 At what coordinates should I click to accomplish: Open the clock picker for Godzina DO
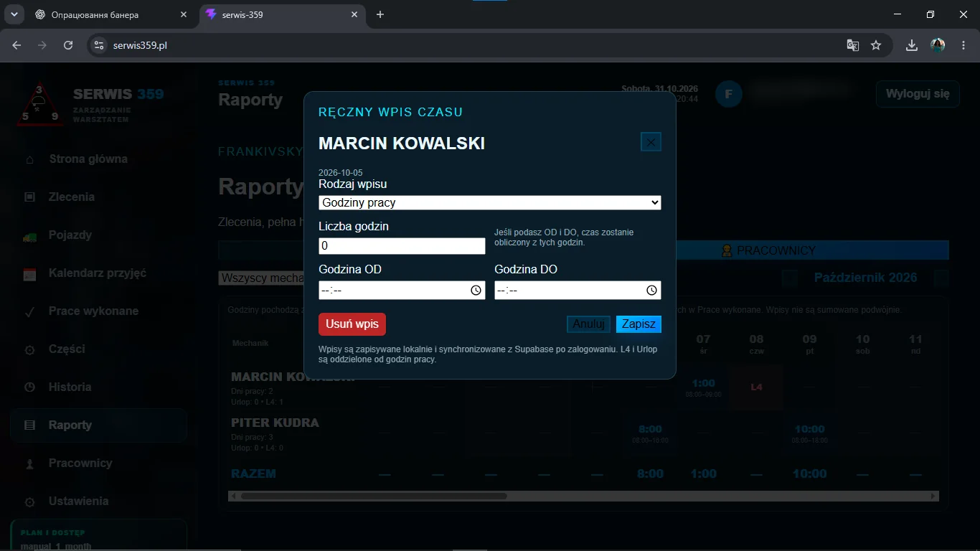(x=651, y=291)
